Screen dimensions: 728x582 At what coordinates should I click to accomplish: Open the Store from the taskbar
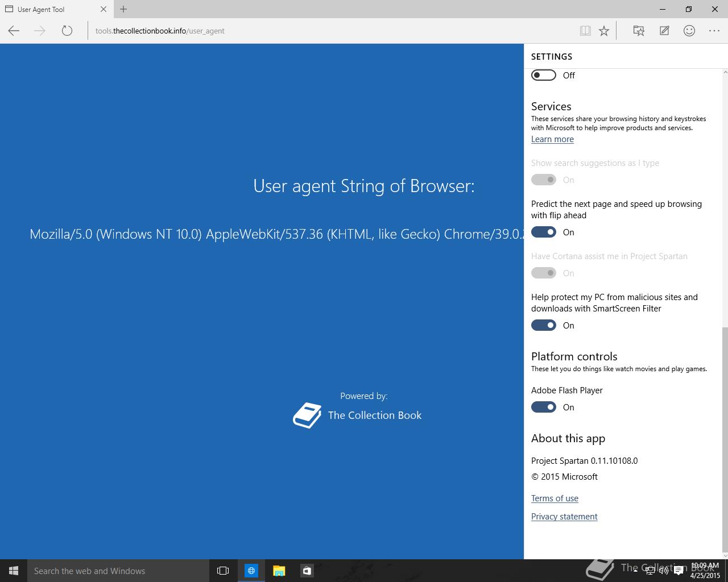pos(307,571)
